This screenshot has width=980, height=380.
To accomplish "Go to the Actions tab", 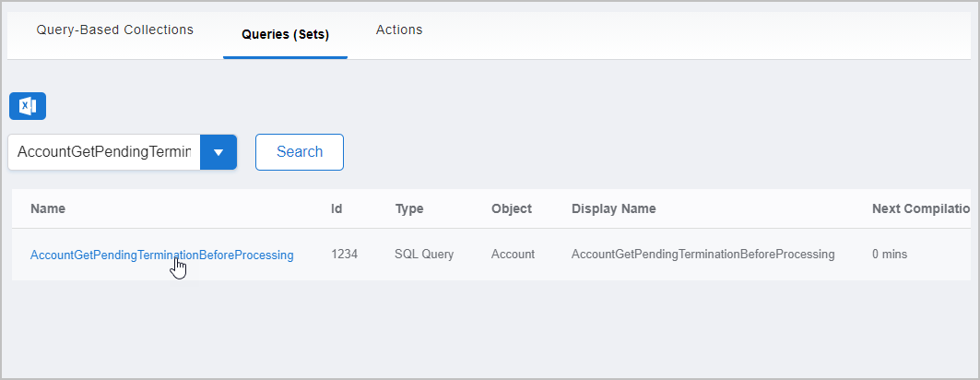I will (x=399, y=30).
